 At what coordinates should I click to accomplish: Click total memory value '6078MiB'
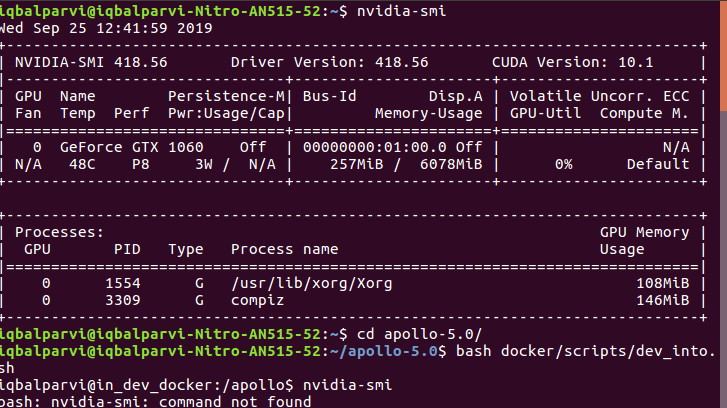tap(451, 164)
